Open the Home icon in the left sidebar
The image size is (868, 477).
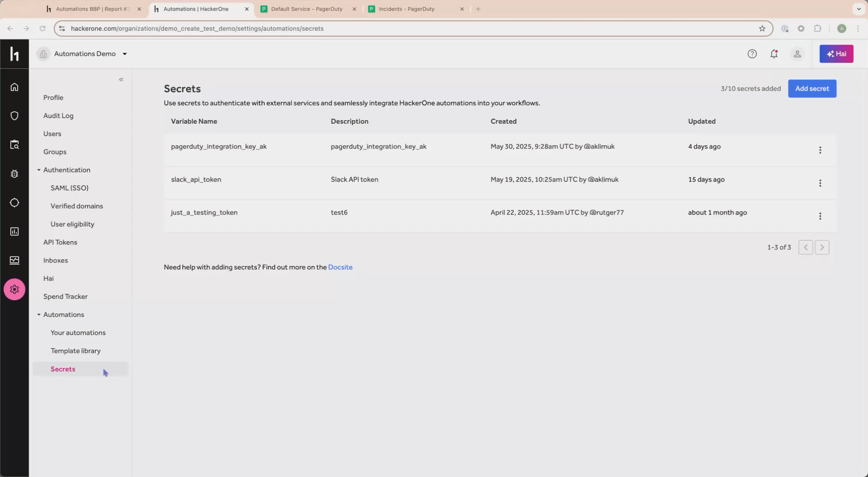[x=15, y=87]
